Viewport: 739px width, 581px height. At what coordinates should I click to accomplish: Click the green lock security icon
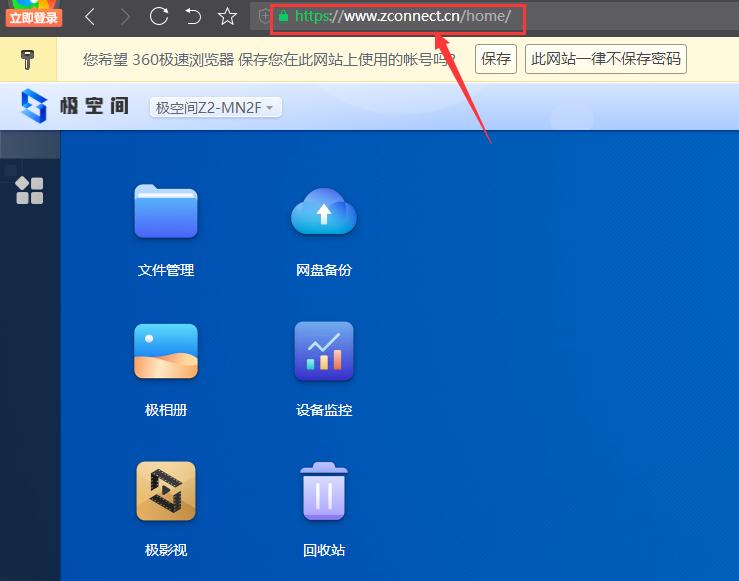pyautogui.click(x=283, y=16)
